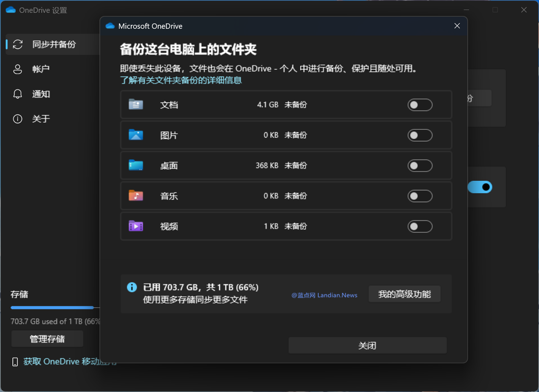Turn on backup toggle for 桌面
The image size is (539, 392).
point(420,165)
